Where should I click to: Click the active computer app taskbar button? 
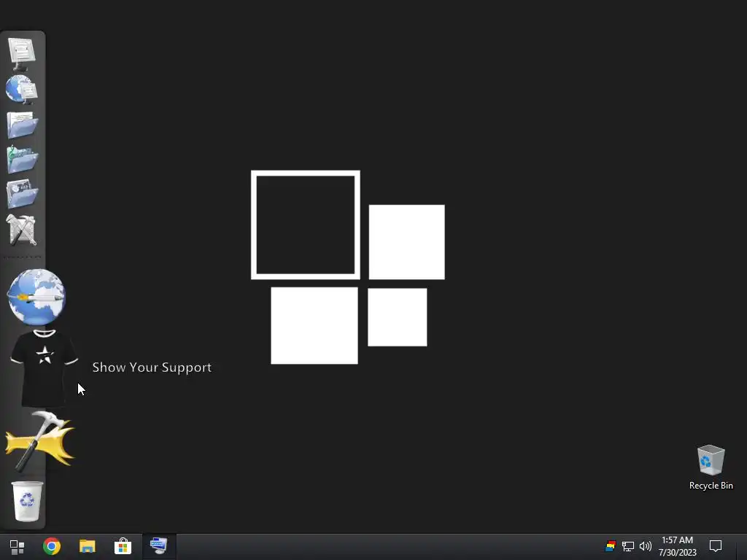[159, 546]
